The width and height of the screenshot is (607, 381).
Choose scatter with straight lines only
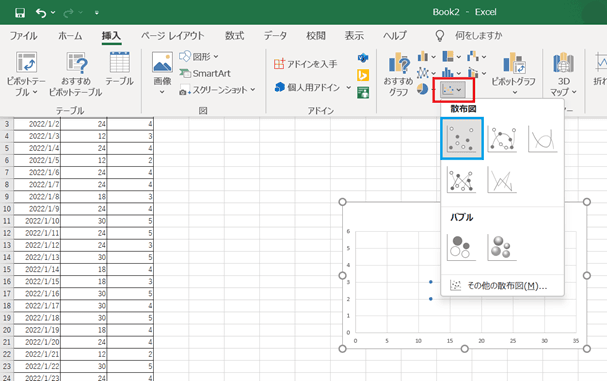(502, 180)
